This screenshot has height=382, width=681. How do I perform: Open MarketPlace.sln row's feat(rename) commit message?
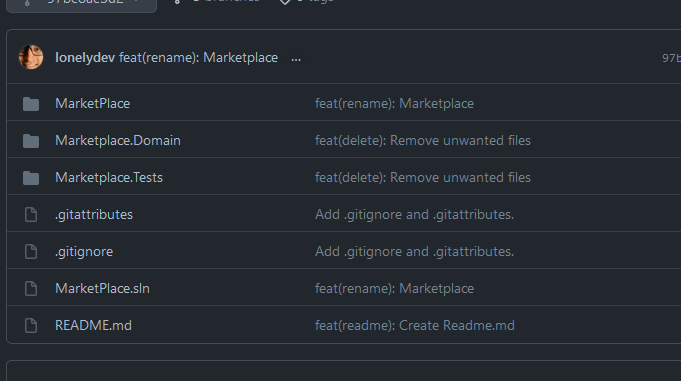pos(394,288)
